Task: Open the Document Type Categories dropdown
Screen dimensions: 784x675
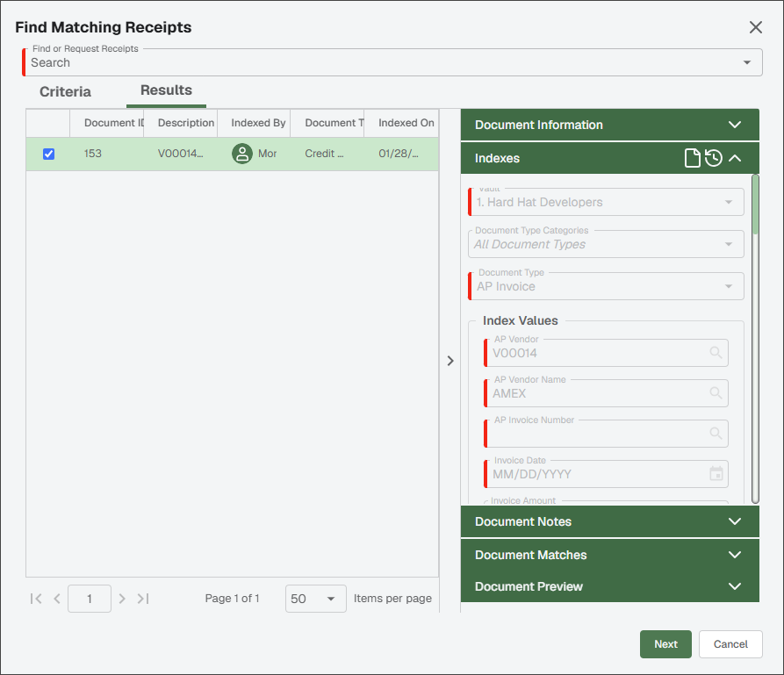Action: (606, 244)
